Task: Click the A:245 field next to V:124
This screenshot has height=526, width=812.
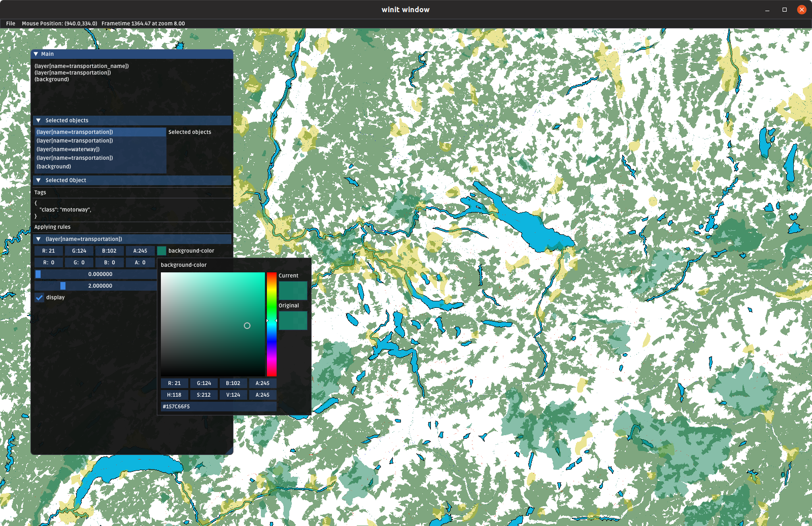Action: tap(262, 395)
